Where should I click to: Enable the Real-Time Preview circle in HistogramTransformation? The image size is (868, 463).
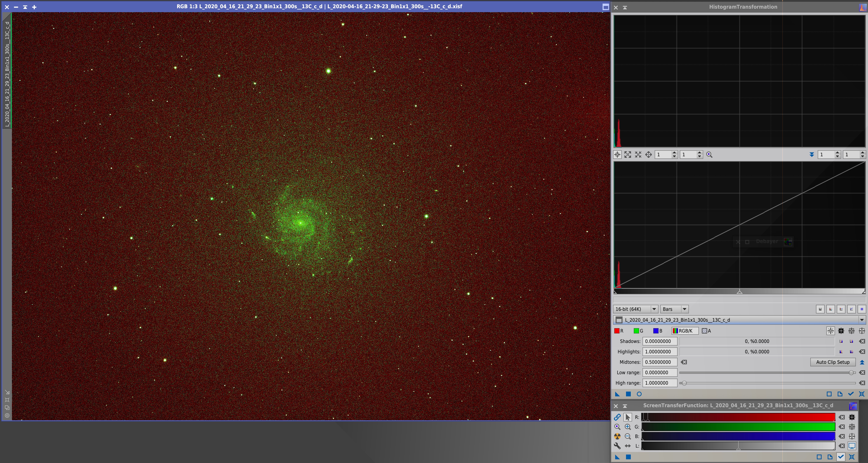pos(639,394)
